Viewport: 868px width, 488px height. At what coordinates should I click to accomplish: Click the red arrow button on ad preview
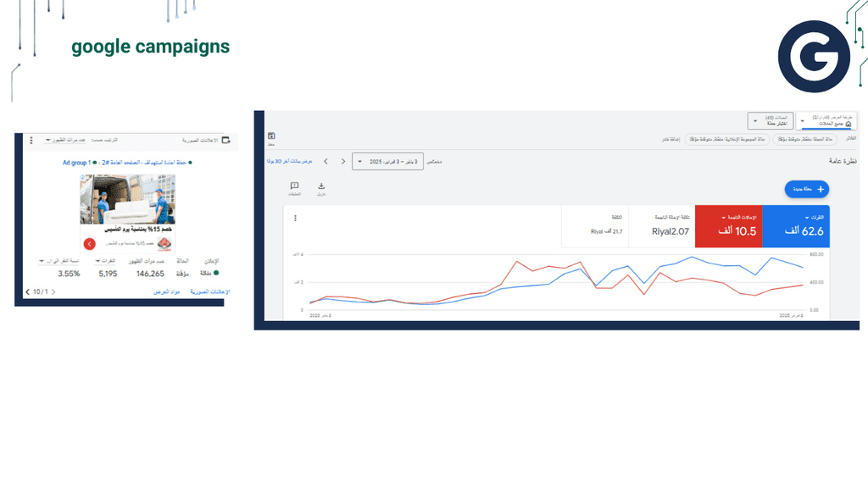90,244
